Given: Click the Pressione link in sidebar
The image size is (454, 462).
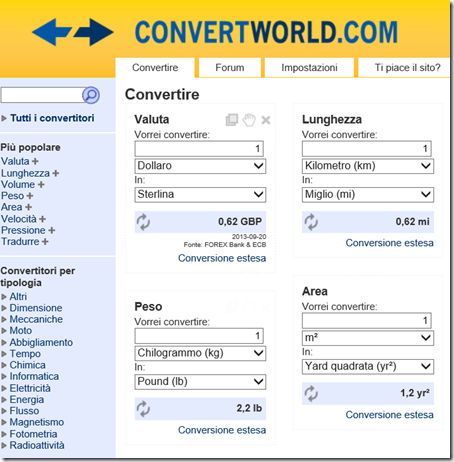Looking at the screenshot, I should (23, 230).
